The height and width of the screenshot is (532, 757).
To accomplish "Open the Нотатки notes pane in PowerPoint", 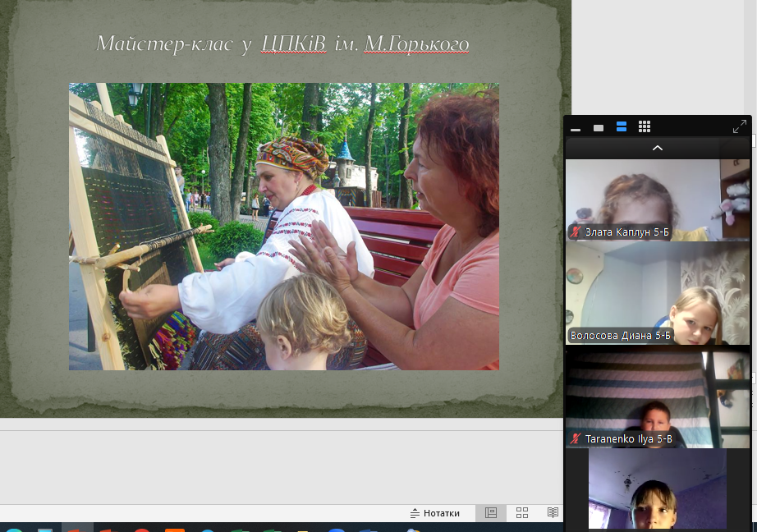I will click(x=435, y=513).
